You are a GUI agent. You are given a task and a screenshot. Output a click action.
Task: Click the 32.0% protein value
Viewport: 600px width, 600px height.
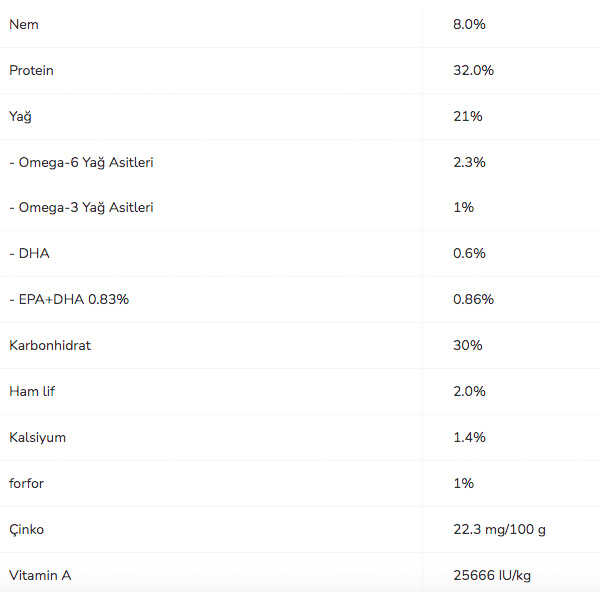click(x=473, y=70)
